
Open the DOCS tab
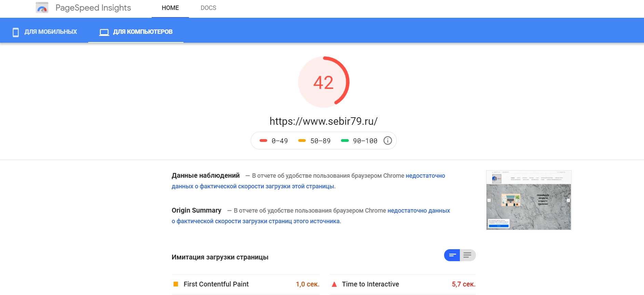(208, 8)
